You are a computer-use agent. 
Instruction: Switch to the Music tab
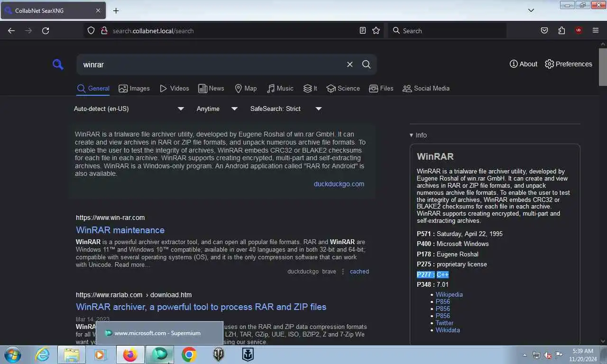[x=280, y=89]
